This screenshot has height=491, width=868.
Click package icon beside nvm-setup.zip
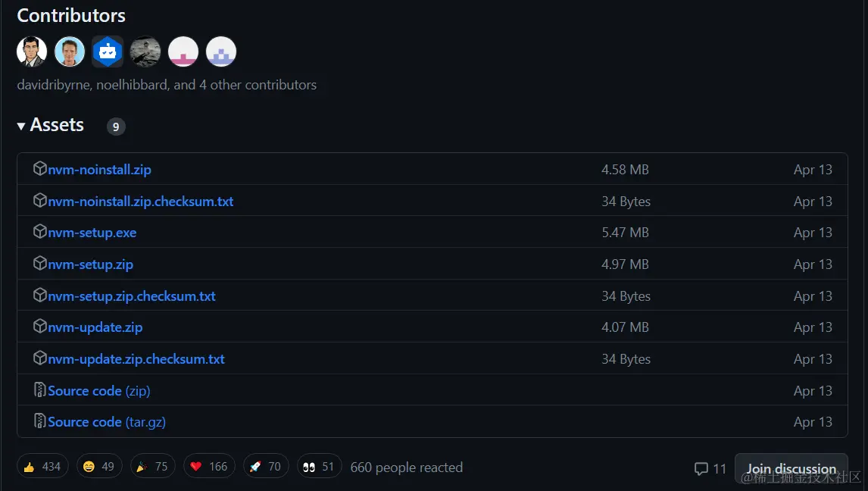point(40,263)
